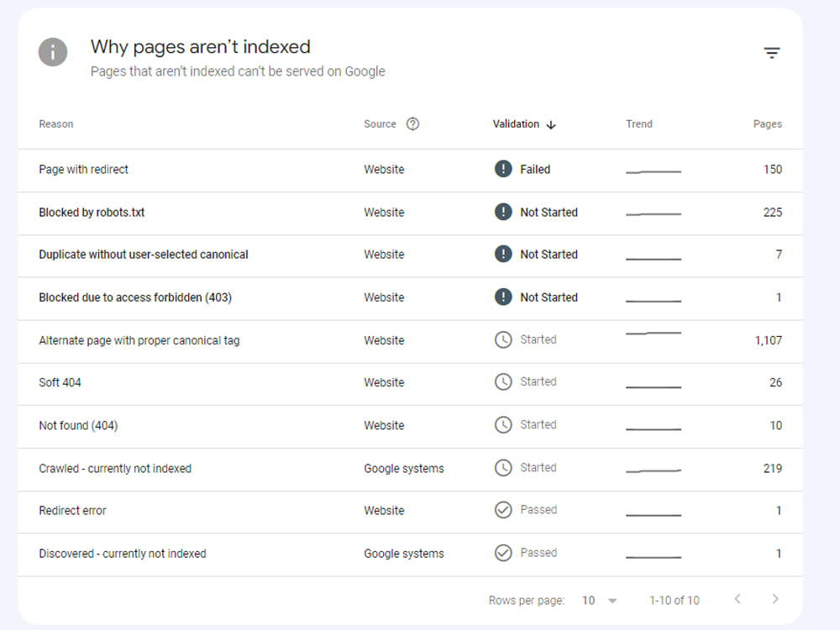Click the Started clock icon on Soft 404 row

[x=503, y=382]
